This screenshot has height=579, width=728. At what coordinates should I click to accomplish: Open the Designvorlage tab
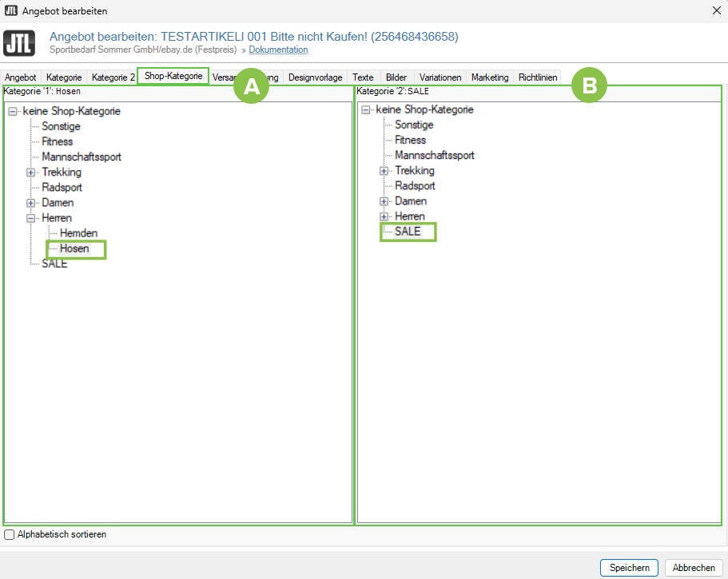pyautogui.click(x=315, y=77)
